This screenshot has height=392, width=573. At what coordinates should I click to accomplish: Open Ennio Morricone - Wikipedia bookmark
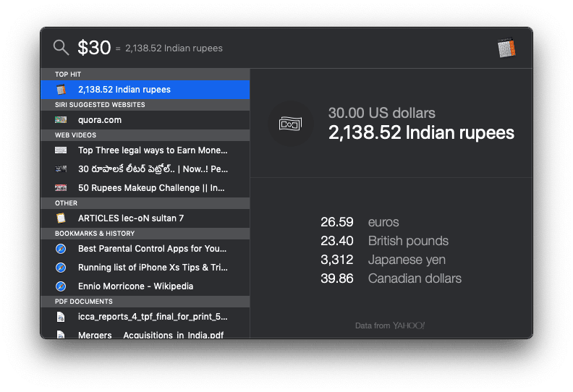(x=135, y=286)
